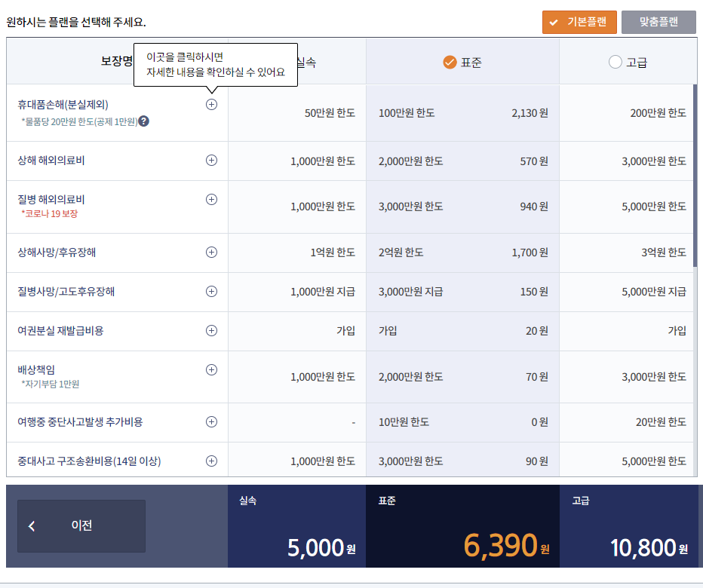Go back with the 이전 button
Image resolution: width=703 pixels, height=588 pixels.
point(81,525)
